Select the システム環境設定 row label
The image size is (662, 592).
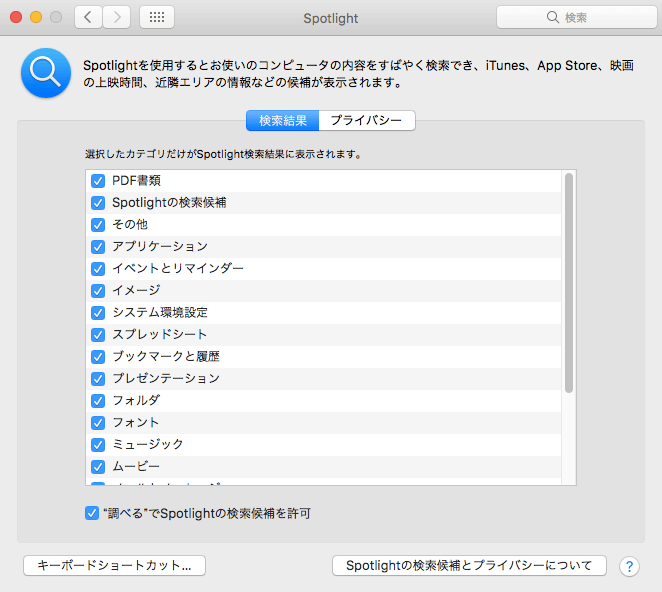160,312
